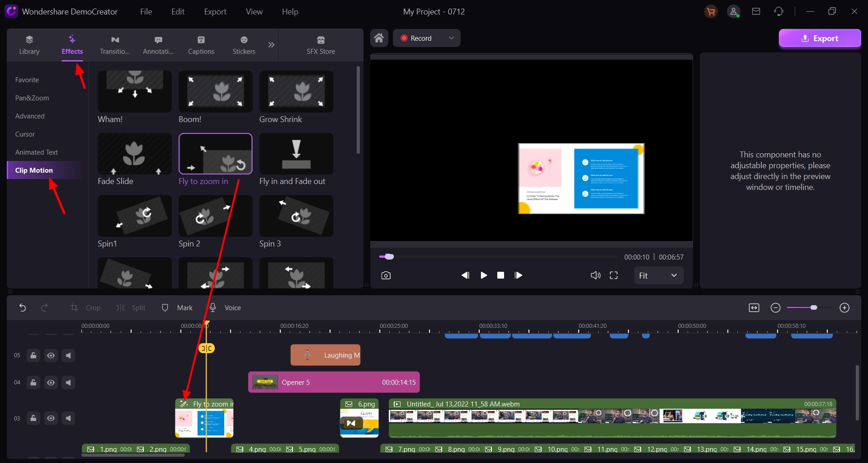Screen dimensions: 868x463
Task: Switch to the Captions tab
Action: pyautogui.click(x=201, y=45)
